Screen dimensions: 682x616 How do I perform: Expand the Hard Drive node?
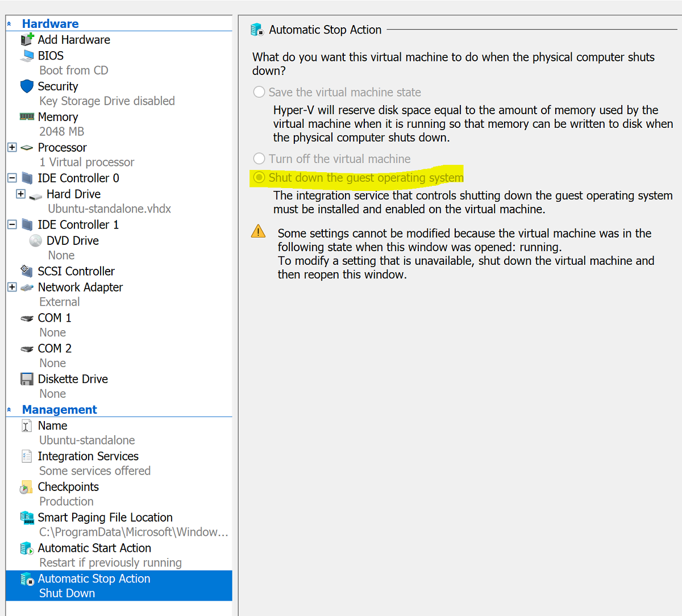point(21,194)
